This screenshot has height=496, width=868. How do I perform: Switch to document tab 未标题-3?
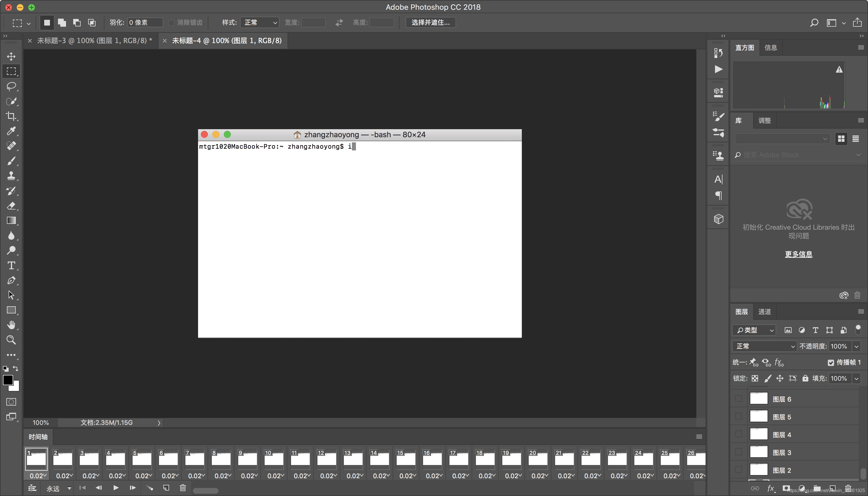pos(94,40)
